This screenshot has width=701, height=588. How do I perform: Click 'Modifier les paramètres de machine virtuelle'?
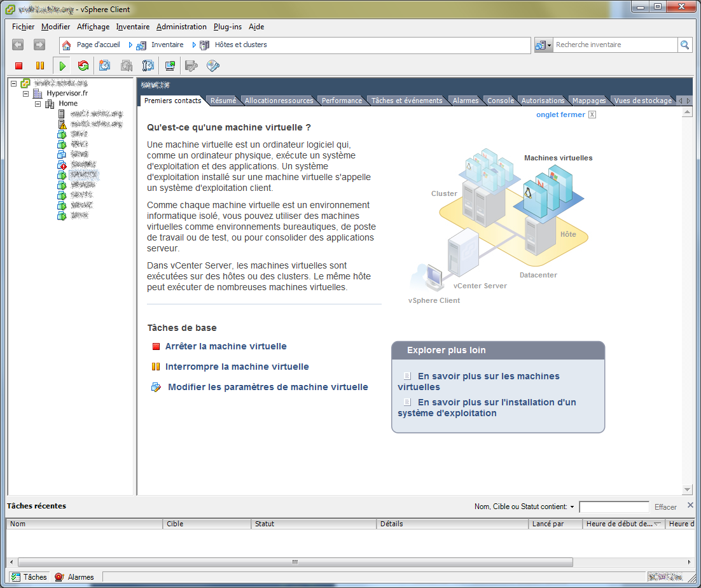tap(268, 388)
